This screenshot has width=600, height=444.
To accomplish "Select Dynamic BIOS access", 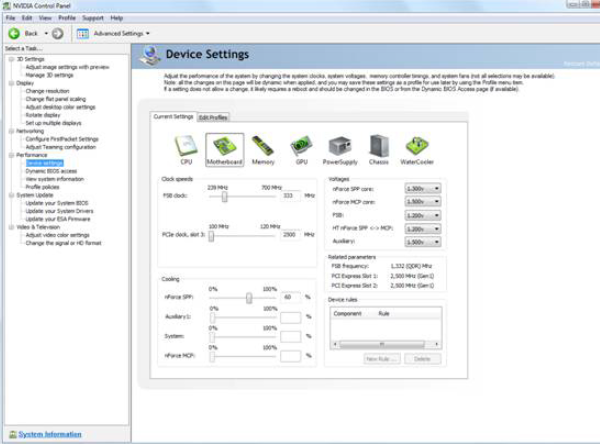I will [x=51, y=171].
